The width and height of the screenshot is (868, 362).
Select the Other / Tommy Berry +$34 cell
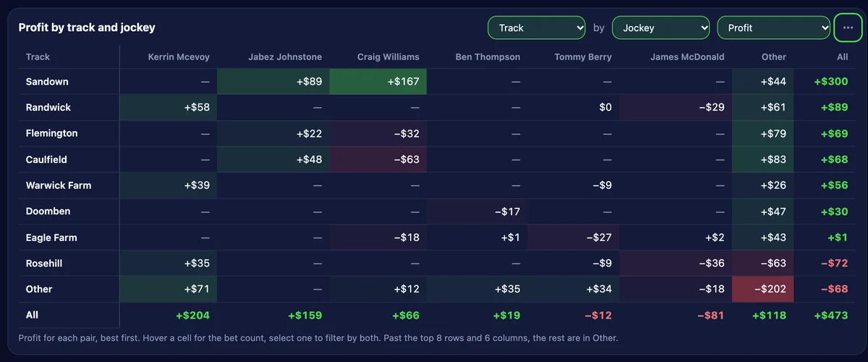574,289
